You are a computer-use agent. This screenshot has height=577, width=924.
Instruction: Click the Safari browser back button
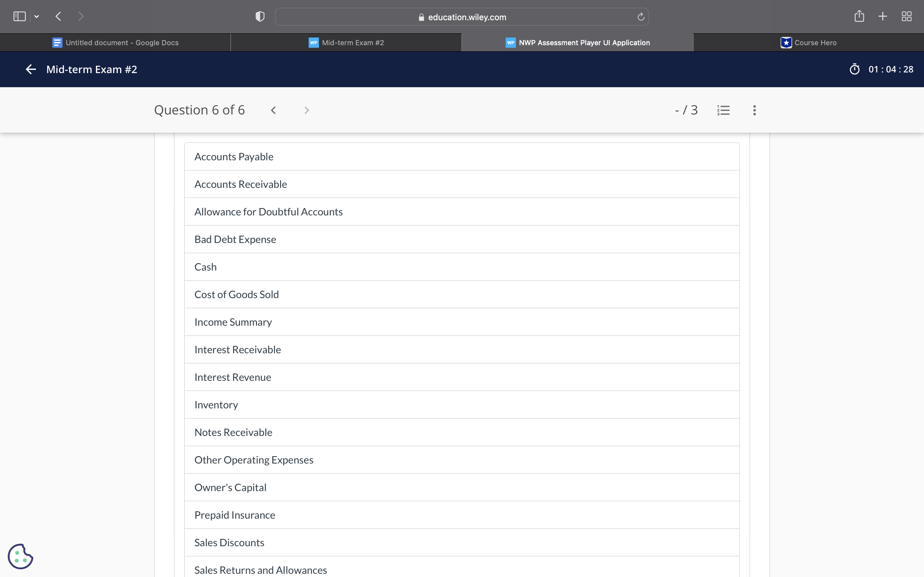click(x=58, y=16)
